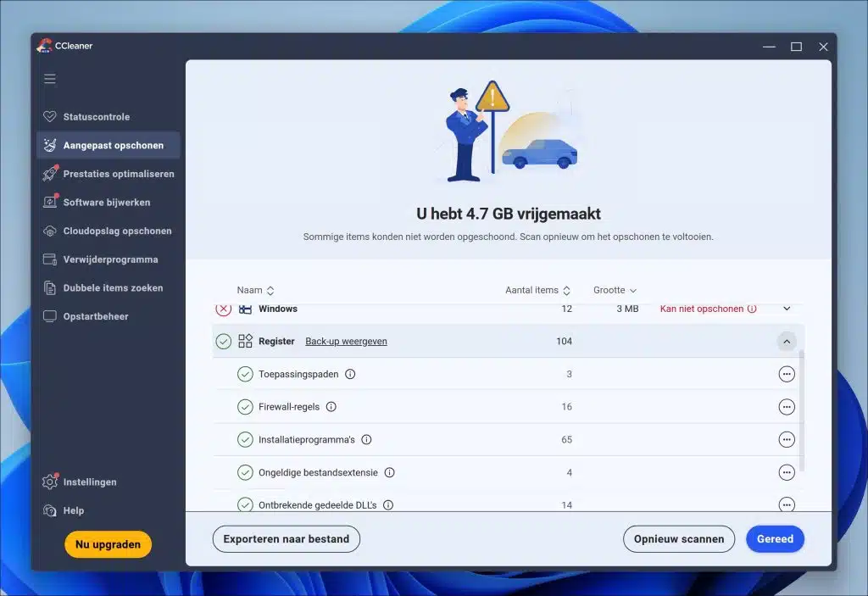
Task: Click the Opstartbeheer monitor icon
Action: tap(50, 316)
